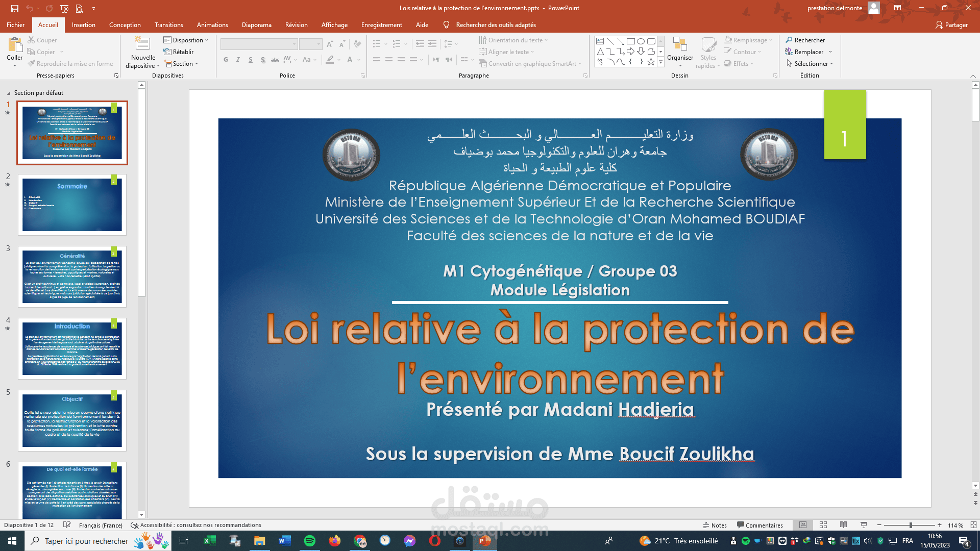Toggle underline (S) formatting
The height and width of the screenshot is (551, 980).
pos(250,60)
